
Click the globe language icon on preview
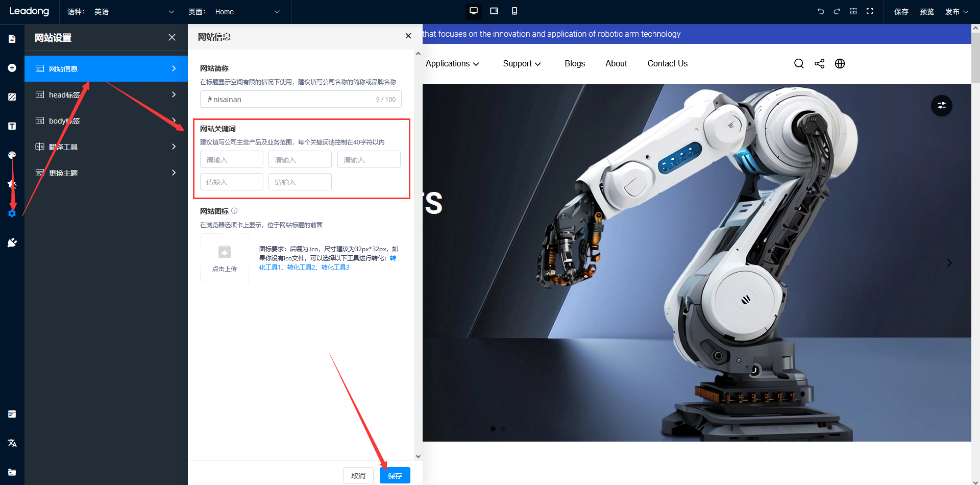[840, 64]
